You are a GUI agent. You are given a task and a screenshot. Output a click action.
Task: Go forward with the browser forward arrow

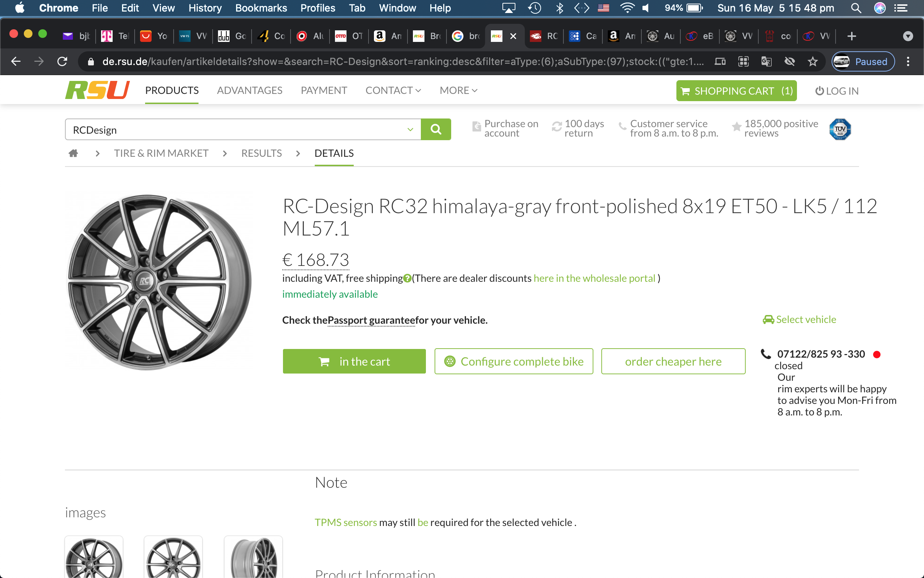point(39,61)
